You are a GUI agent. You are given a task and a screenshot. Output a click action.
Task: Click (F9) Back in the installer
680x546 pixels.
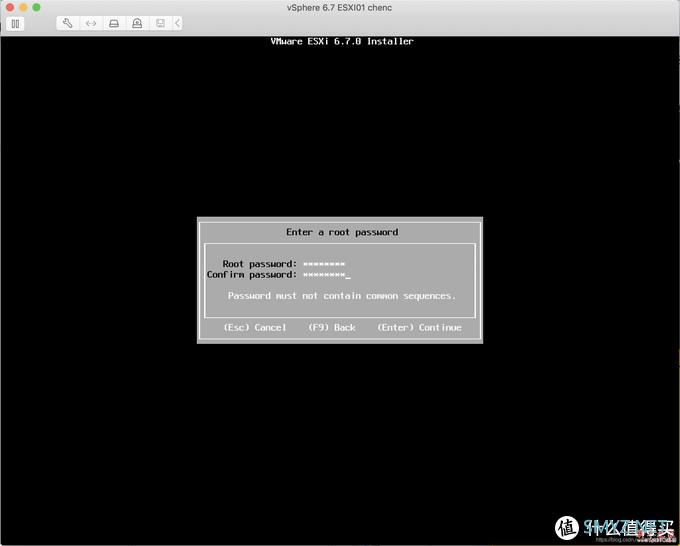332,327
